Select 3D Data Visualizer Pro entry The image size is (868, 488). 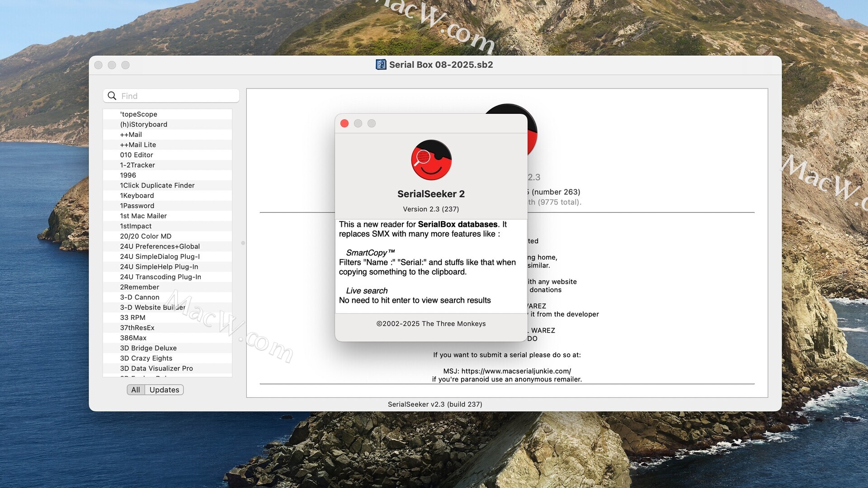click(168, 368)
